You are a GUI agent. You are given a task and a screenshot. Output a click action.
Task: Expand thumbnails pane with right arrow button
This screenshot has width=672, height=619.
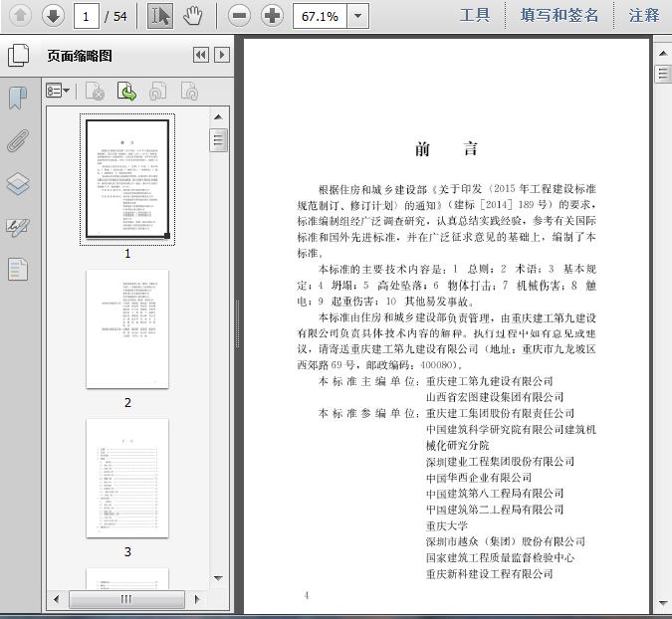click(222, 56)
